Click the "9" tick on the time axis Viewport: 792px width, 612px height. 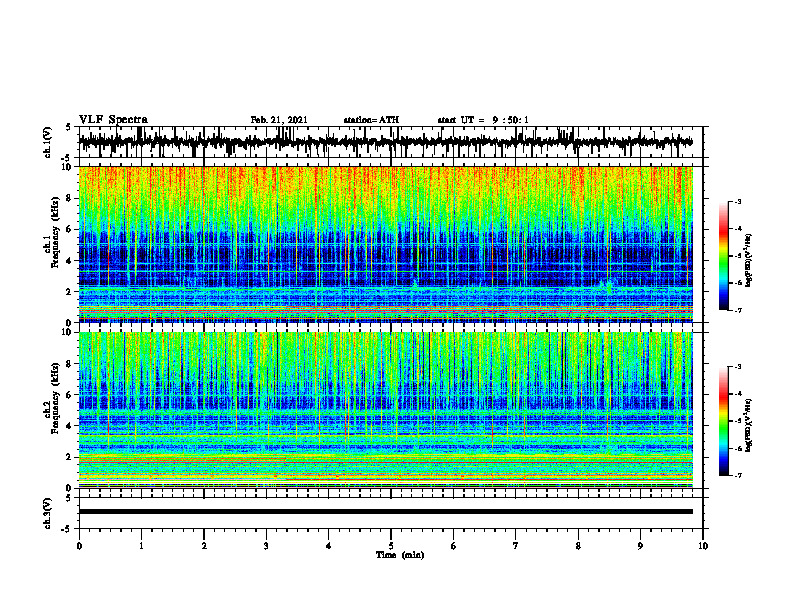coord(640,546)
